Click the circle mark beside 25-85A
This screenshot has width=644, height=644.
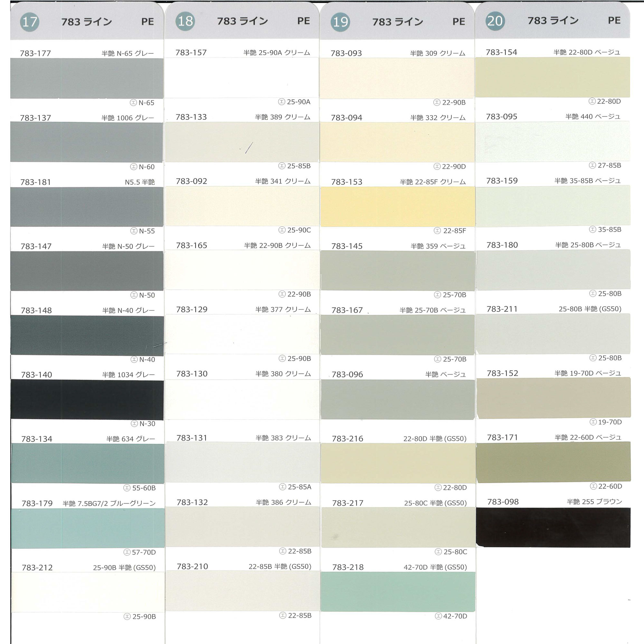coord(283,487)
